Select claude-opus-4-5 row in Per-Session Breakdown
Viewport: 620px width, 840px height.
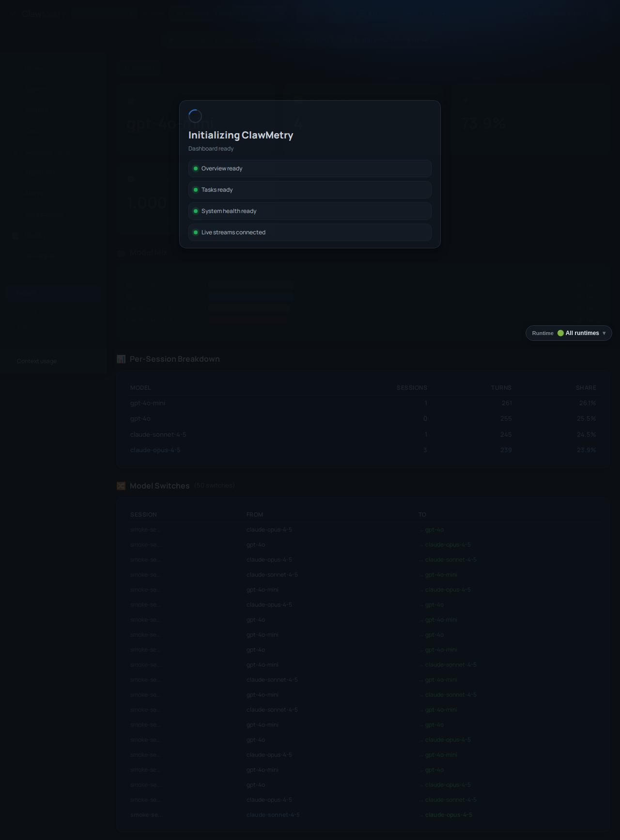pyautogui.click(x=363, y=450)
